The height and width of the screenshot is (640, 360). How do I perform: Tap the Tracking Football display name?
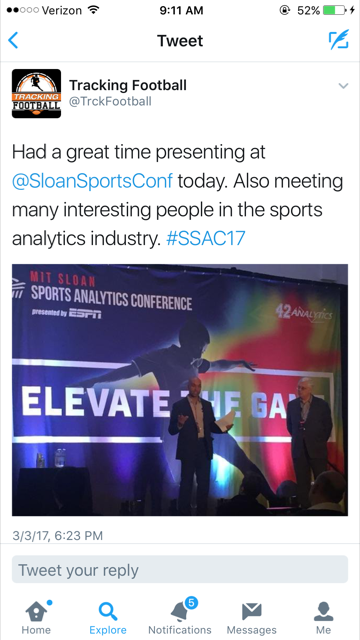click(128, 85)
